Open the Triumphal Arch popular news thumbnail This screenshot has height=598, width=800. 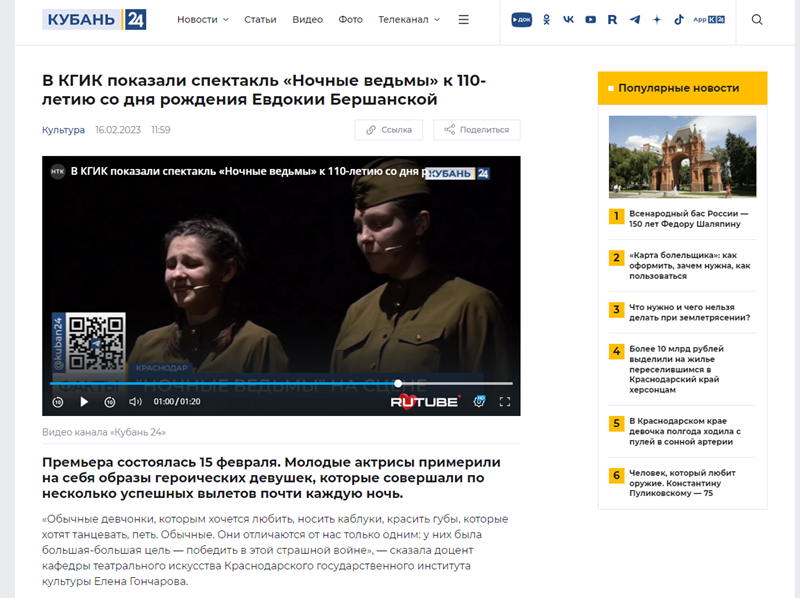683,157
